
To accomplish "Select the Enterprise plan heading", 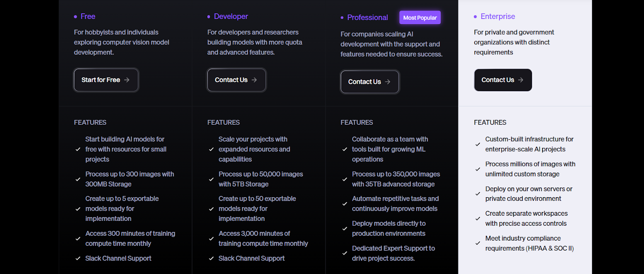I will (498, 16).
